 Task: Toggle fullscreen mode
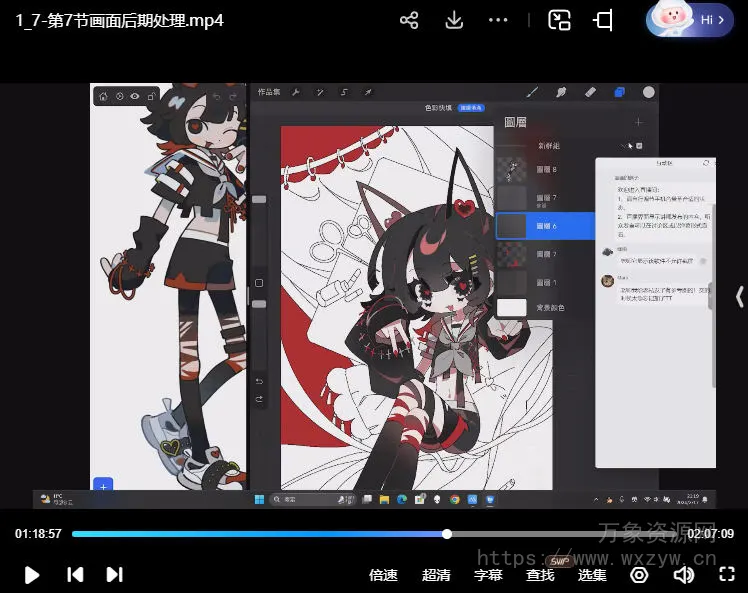point(727,575)
